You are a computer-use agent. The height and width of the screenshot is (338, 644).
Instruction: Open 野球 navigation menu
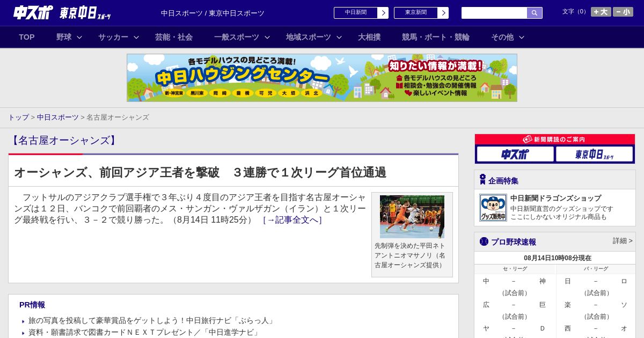(64, 37)
